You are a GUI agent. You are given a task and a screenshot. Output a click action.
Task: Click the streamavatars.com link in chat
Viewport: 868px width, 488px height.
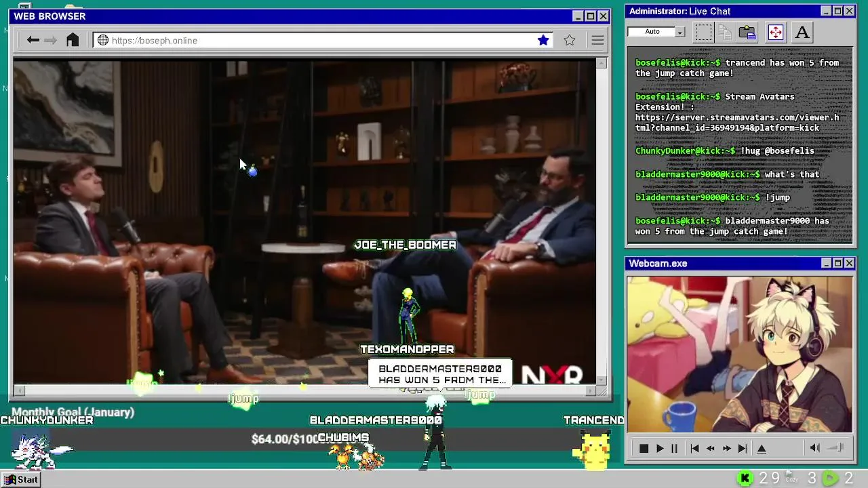coord(737,123)
